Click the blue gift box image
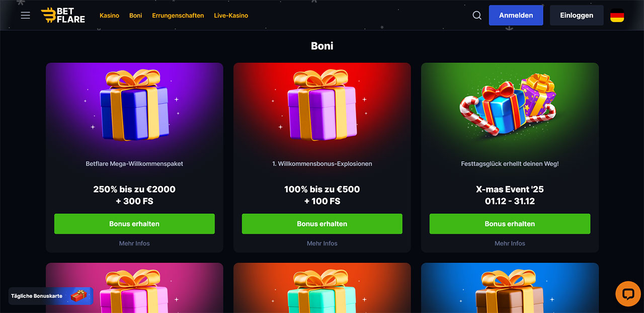 pyautogui.click(x=134, y=105)
